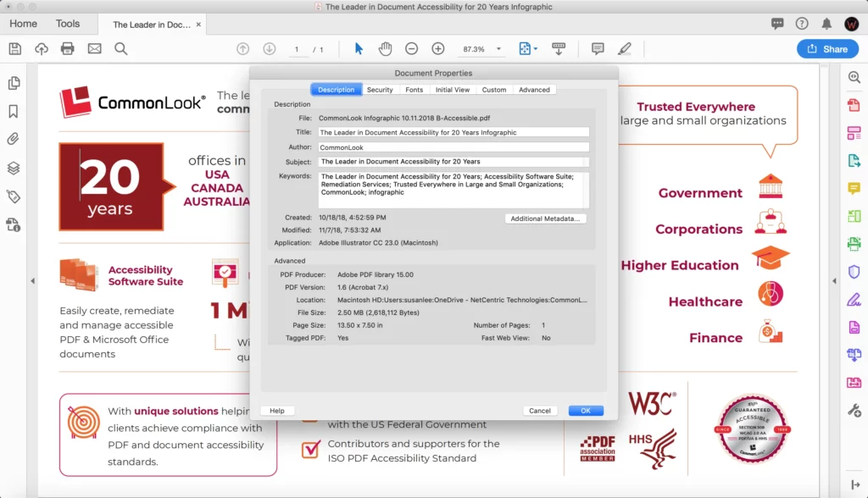Select the Highlight tool

pos(625,48)
